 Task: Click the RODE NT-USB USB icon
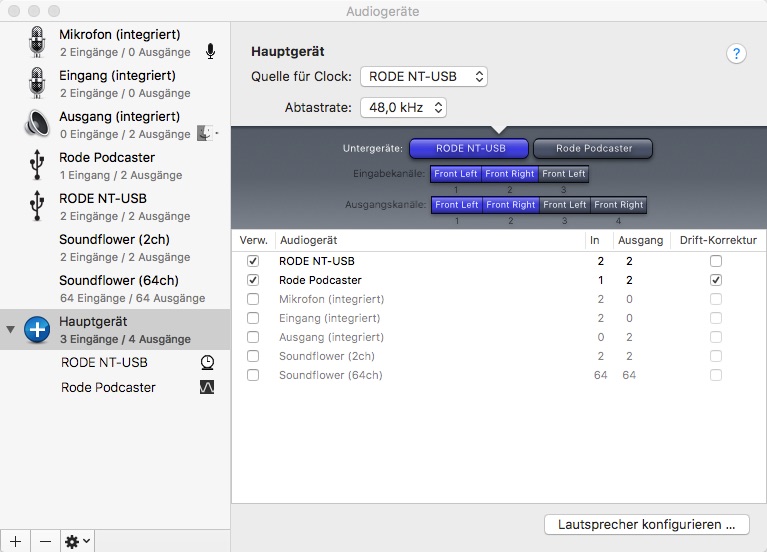coord(37,206)
